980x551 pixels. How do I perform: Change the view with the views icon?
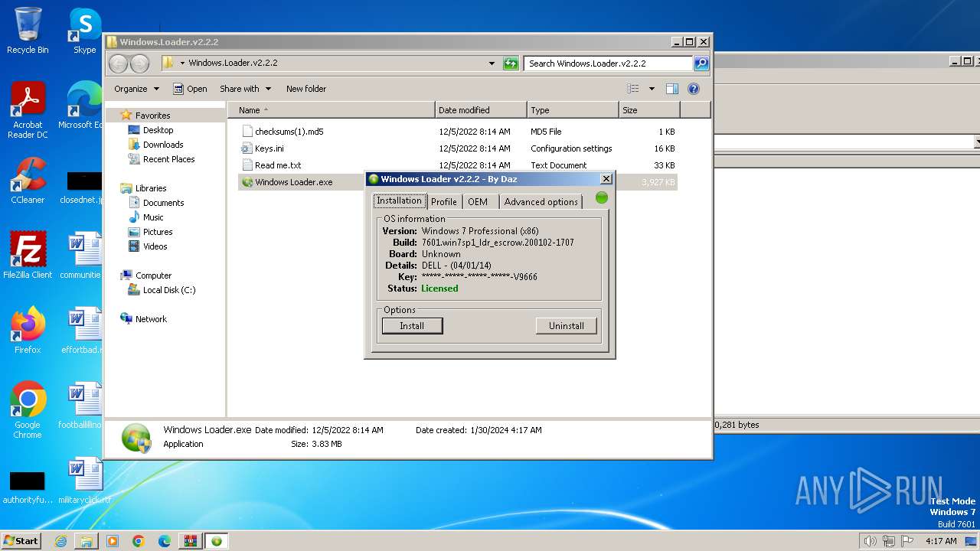633,89
